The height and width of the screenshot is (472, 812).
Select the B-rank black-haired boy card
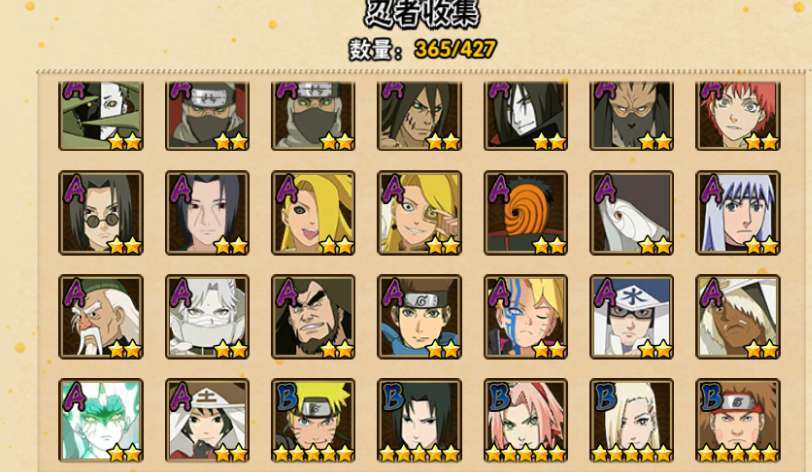coord(419,420)
